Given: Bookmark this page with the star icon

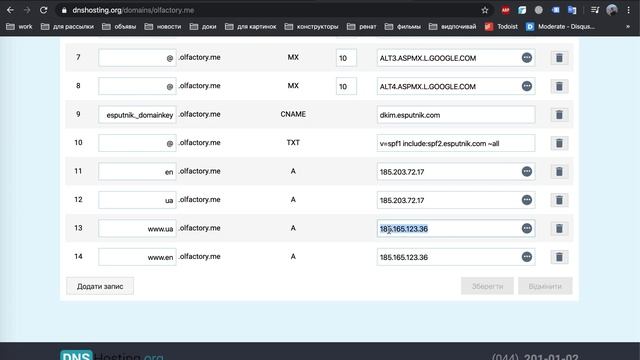Looking at the screenshot, I should (484, 10).
